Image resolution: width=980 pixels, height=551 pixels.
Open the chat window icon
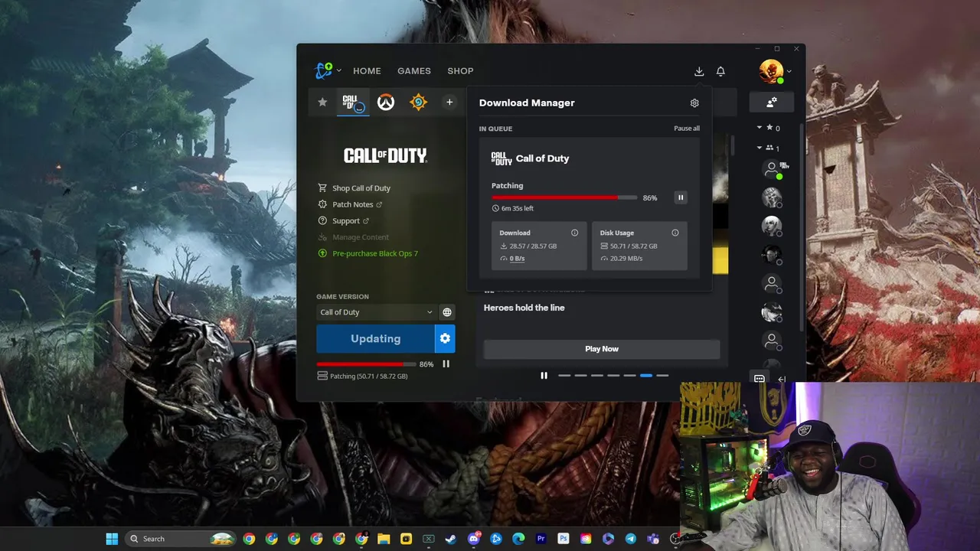click(759, 379)
